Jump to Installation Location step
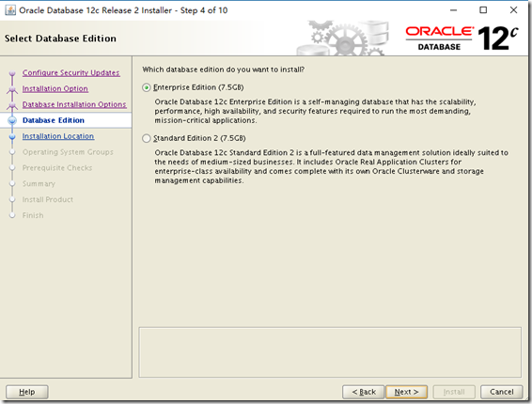This screenshot has height=404, width=532. coord(58,136)
